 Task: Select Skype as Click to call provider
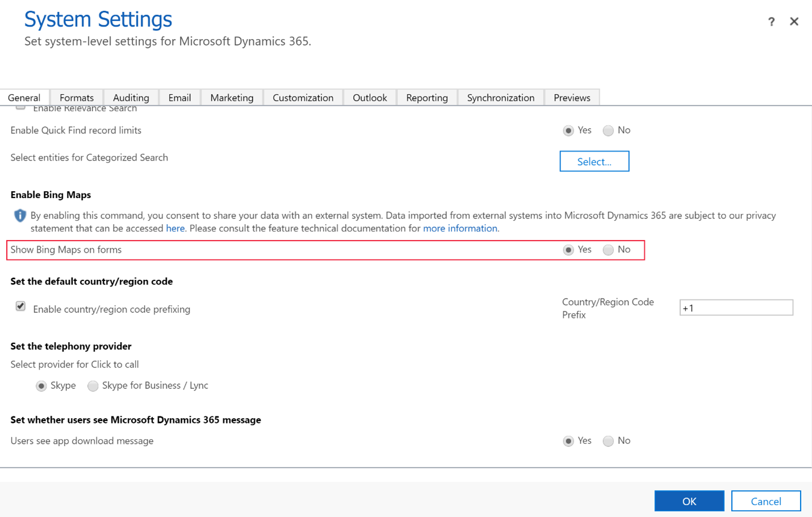[x=41, y=386]
